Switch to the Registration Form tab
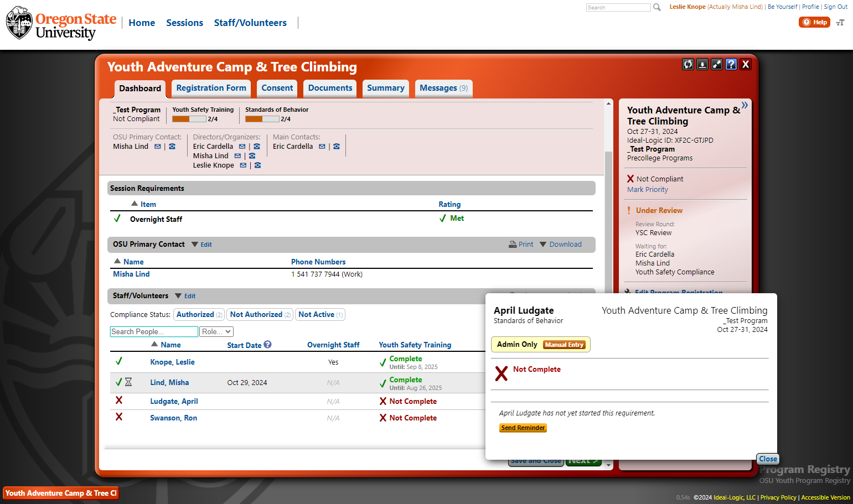853x504 pixels. pos(211,88)
